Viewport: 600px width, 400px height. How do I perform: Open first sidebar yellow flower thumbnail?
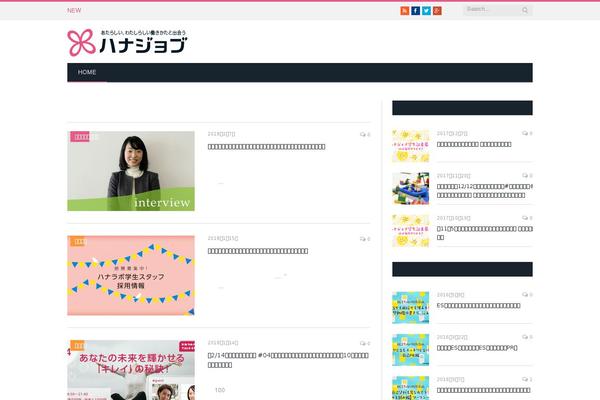click(411, 146)
